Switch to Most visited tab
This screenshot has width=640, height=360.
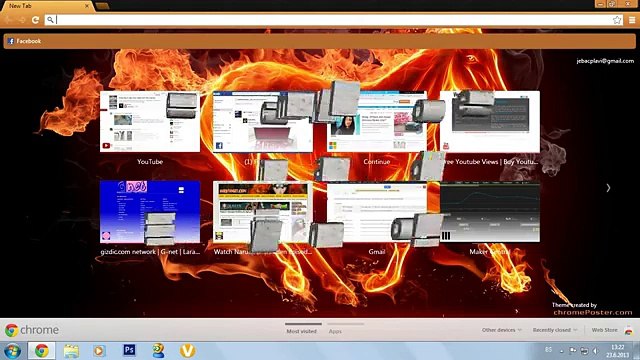[302, 331]
